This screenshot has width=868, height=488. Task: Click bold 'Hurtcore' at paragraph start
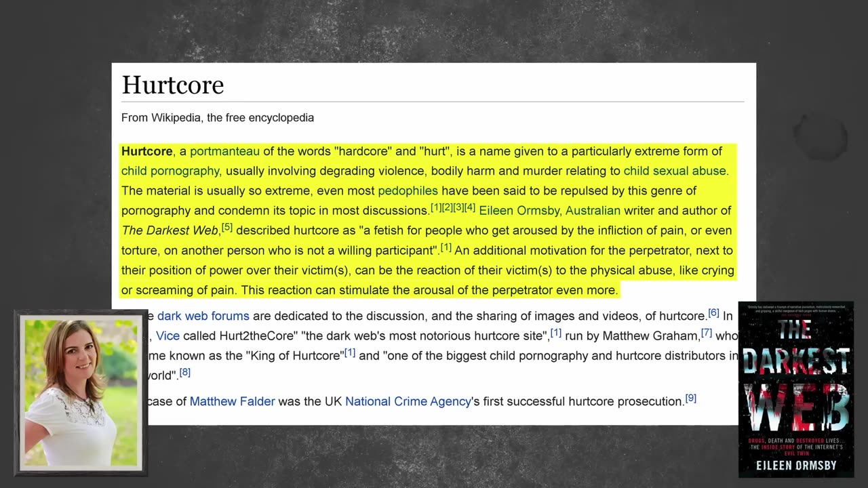147,151
